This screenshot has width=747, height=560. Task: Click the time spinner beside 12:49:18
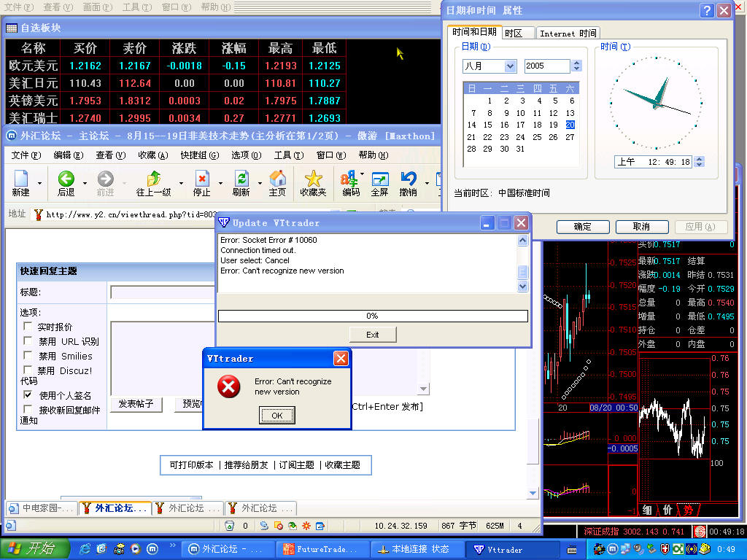tap(699, 162)
